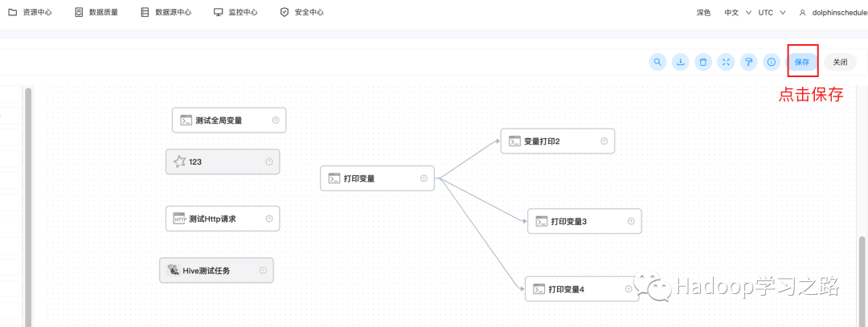Click plus icon on 打印变量 node
868x327 pixels.
[x=424, y=178]
